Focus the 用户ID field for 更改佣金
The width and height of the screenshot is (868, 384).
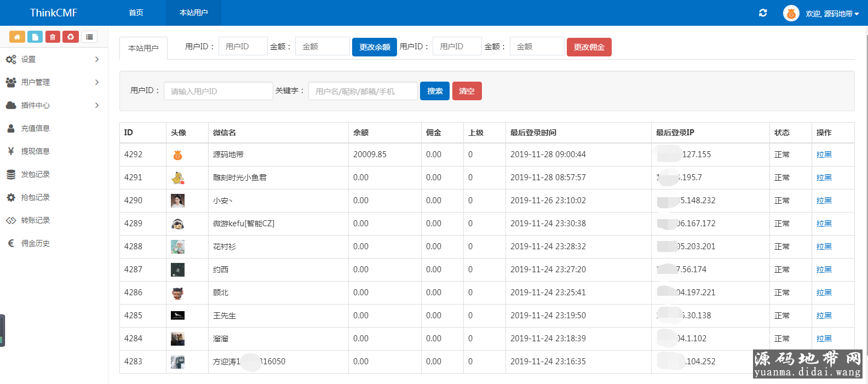pyautogui.click(x=457, y=47)
